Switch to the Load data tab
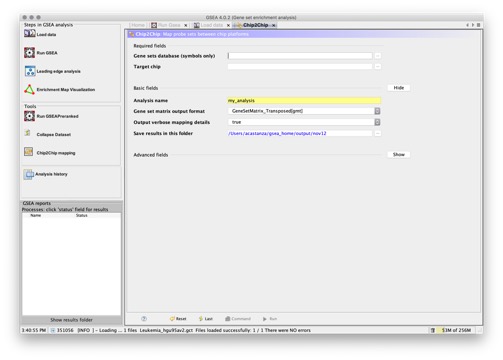The image size is (503, 360). (212, 25)
